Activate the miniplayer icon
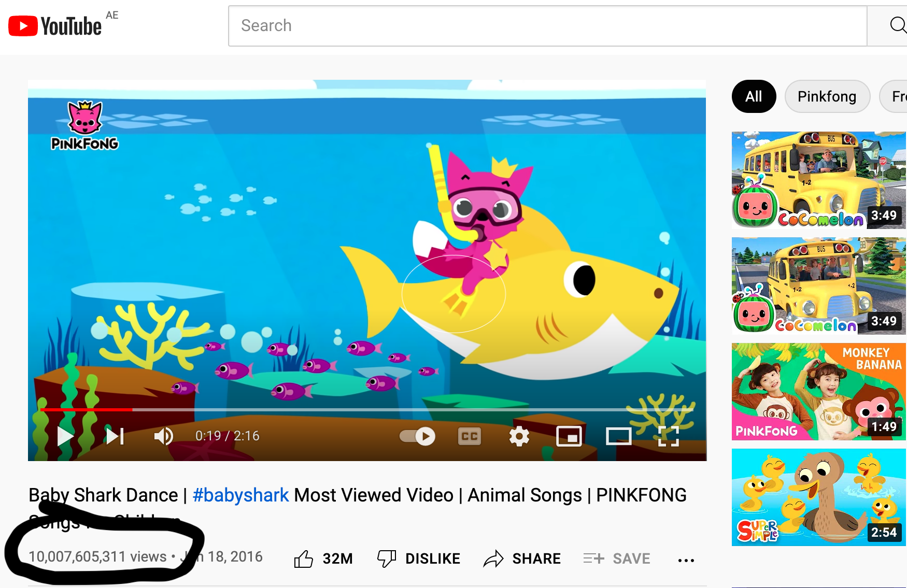Screen dimensions: 907x588 569,436
